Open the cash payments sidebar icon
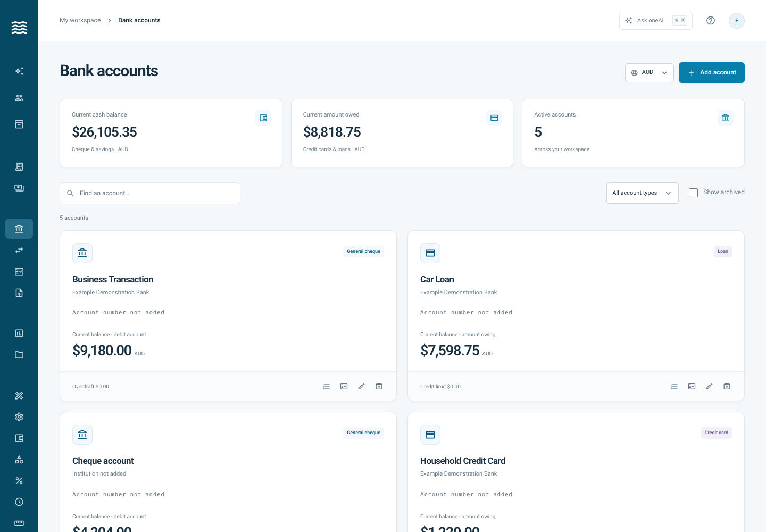Viewport: 766px width, 532px height. coord(19,188)
